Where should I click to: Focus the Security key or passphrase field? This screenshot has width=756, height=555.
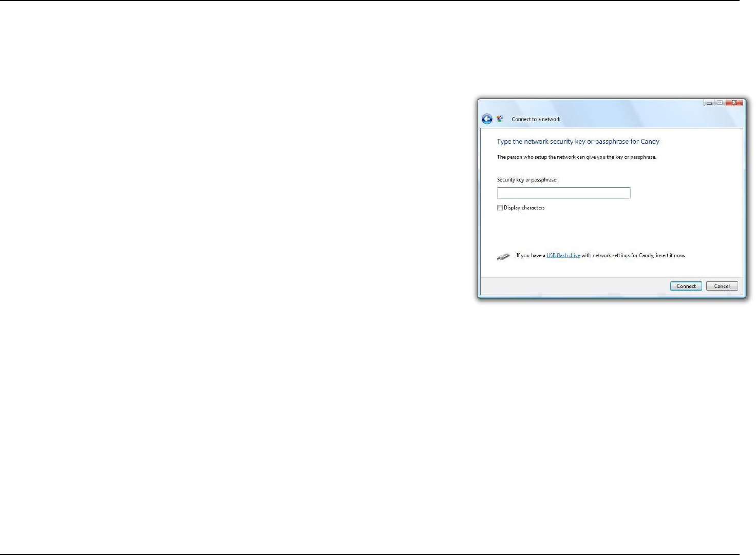coord(563,193)
